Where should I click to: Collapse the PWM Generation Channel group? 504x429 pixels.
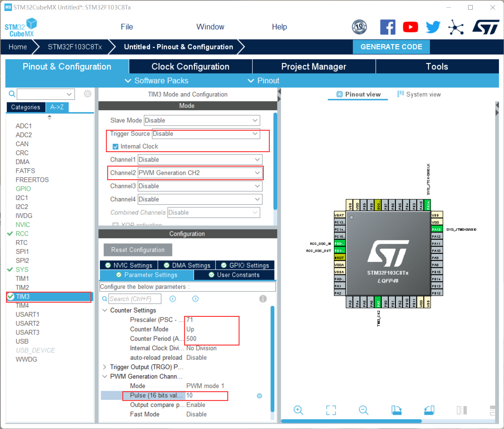coord(105,376)
